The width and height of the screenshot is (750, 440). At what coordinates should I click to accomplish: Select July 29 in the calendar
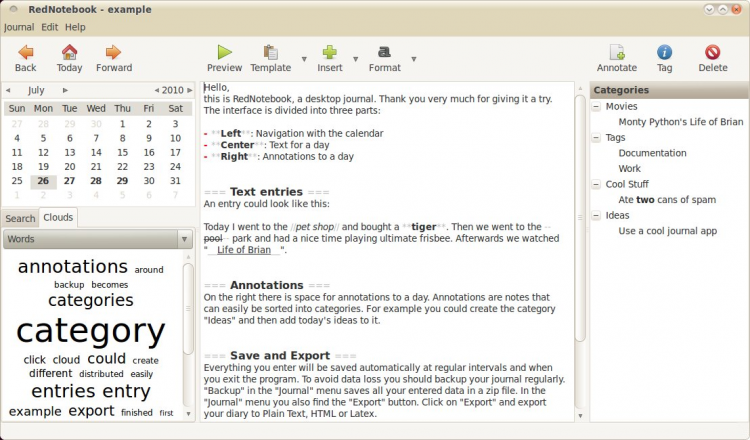point(122,181)
